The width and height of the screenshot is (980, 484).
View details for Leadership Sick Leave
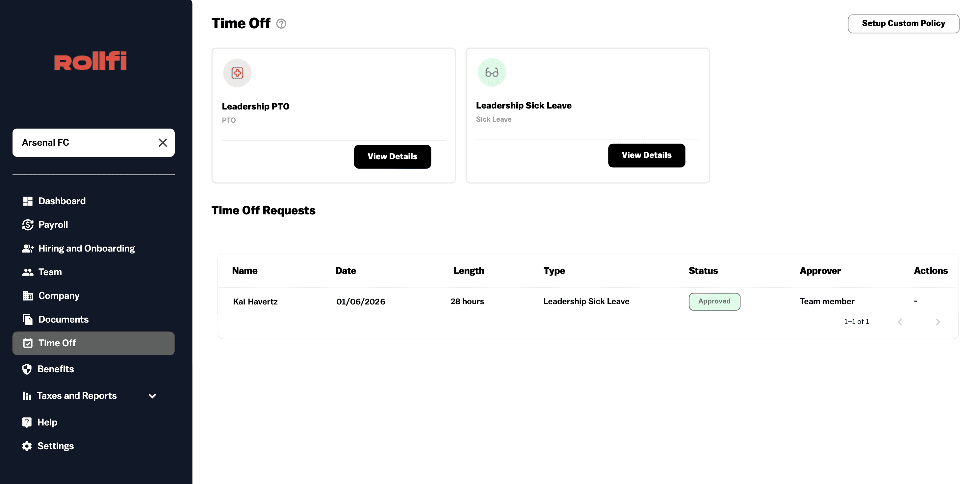(646, 155)
